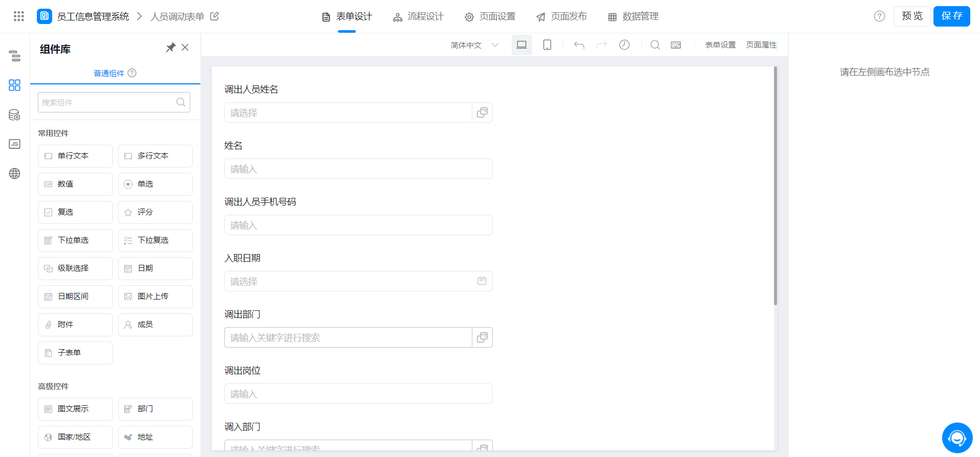
Task: Open the 调出人员姓名 selection field
Action: tap(348, 112)
